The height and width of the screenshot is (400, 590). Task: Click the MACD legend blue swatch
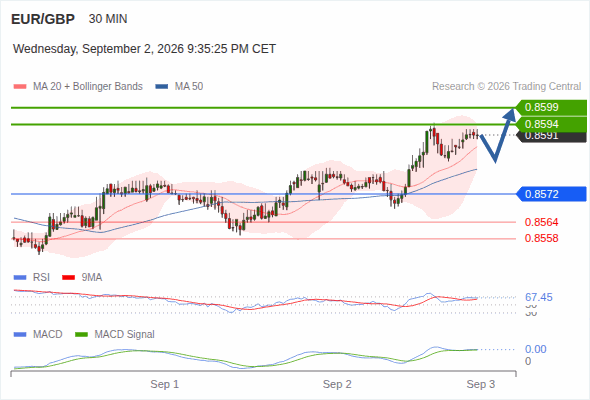pyautogui.click(x=20, y=335)
